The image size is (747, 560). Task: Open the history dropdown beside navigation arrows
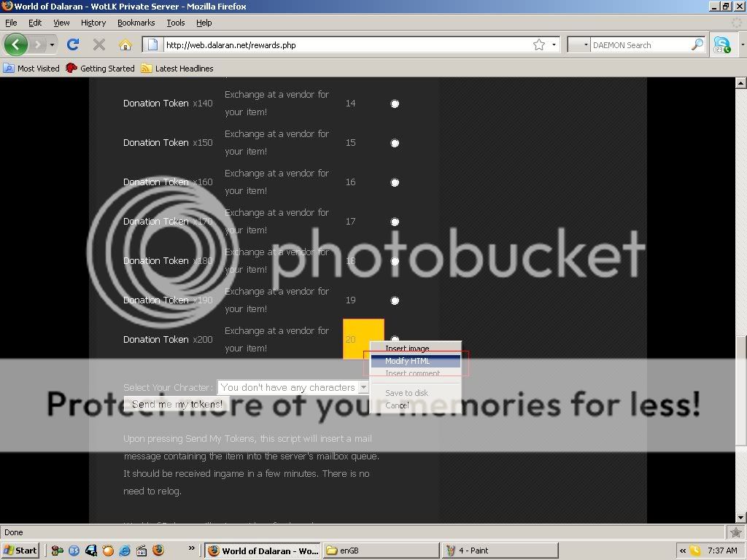click(52, 44)
